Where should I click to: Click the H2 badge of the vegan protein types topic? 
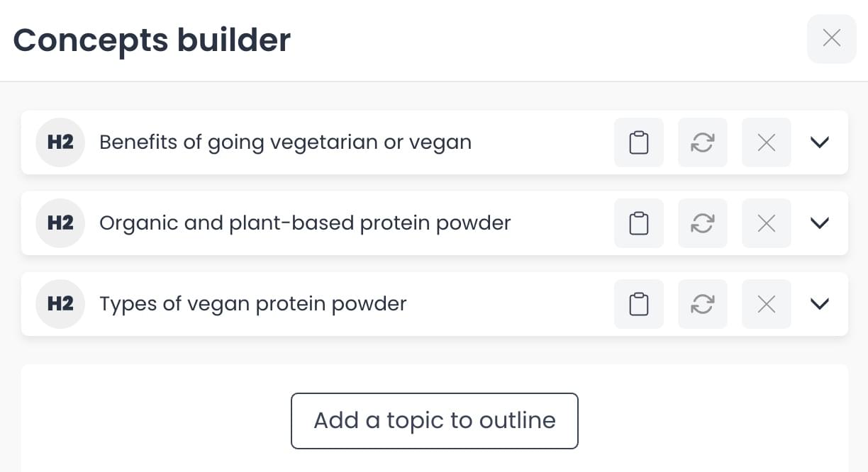[x=60, y=304]
